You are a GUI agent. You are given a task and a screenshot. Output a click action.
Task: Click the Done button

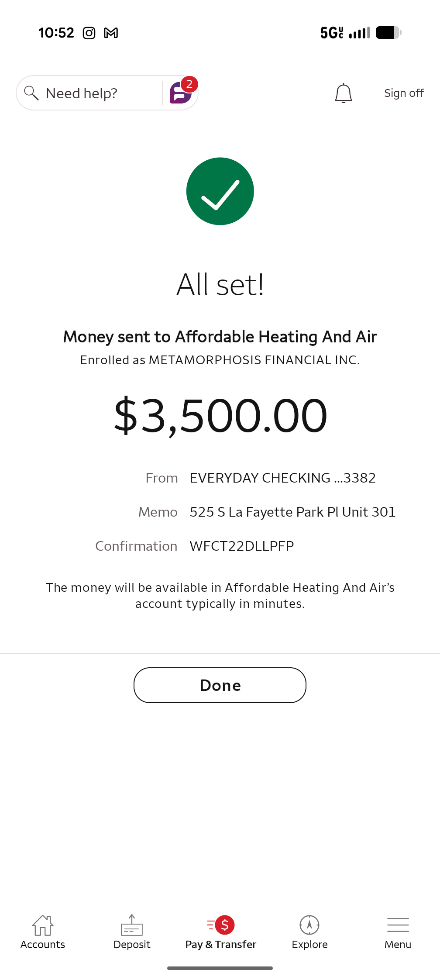click(x=220, y=685)
